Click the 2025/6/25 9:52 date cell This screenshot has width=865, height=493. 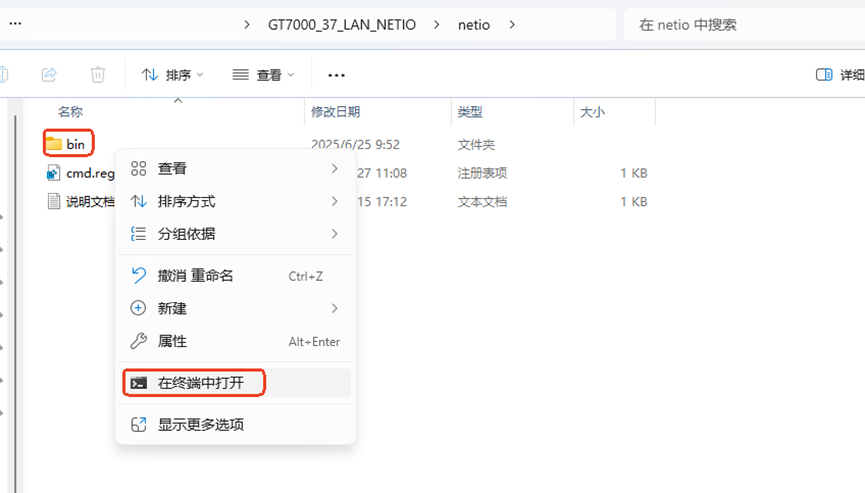click(x=355, y=144)
